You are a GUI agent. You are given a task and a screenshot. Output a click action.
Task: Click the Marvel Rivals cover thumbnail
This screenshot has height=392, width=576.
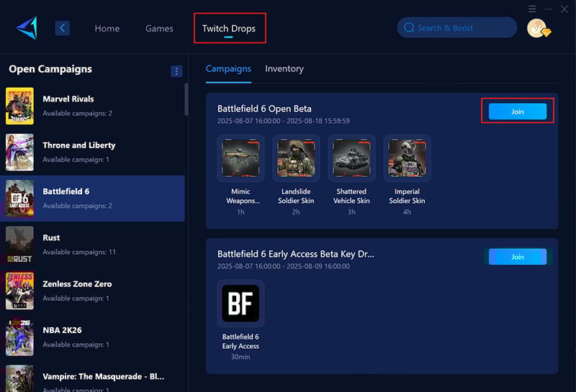tap(19, 106)
